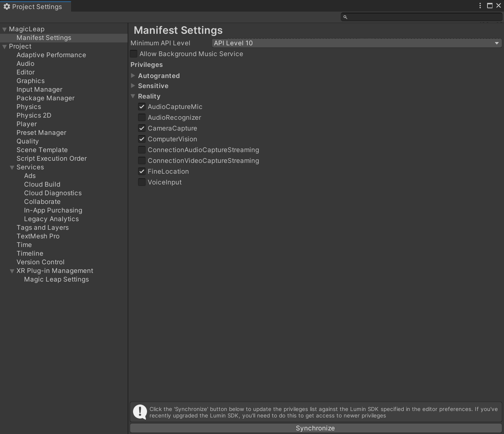Collapse the XR Plug-in Management node
Screen dimensions: 504x434
12,271
